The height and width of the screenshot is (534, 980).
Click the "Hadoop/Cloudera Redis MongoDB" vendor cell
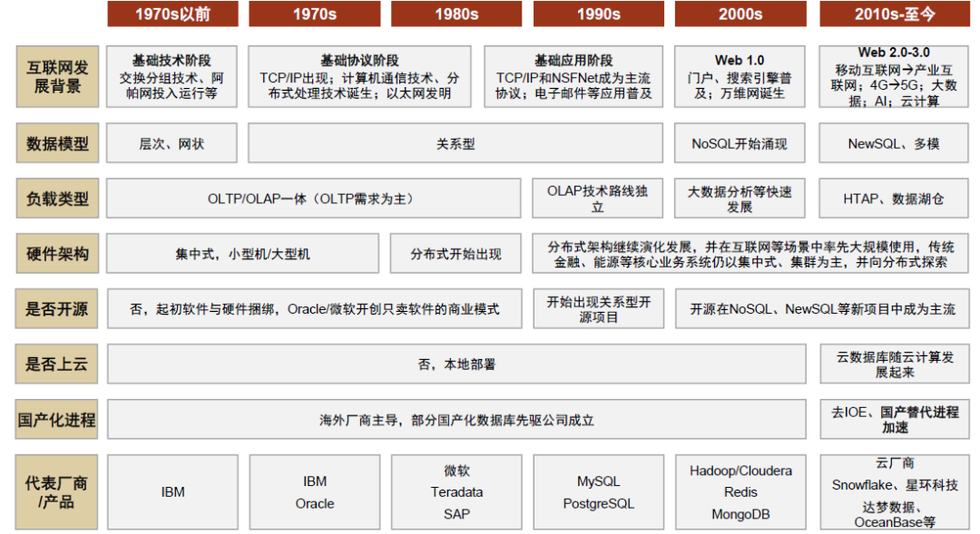coord(740,491)
